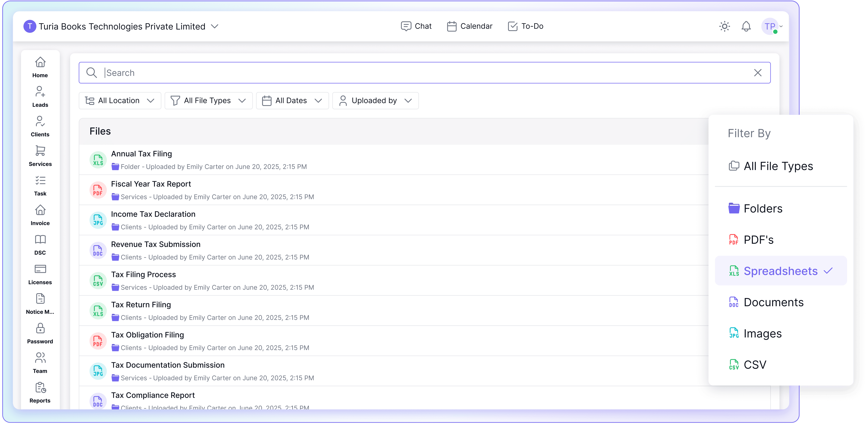
Task: Open the Chat menu item
Action: pos(416,26)
